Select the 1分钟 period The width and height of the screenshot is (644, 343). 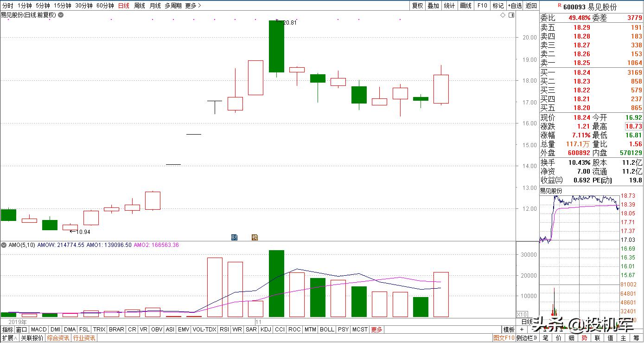[x=25, y=6]
